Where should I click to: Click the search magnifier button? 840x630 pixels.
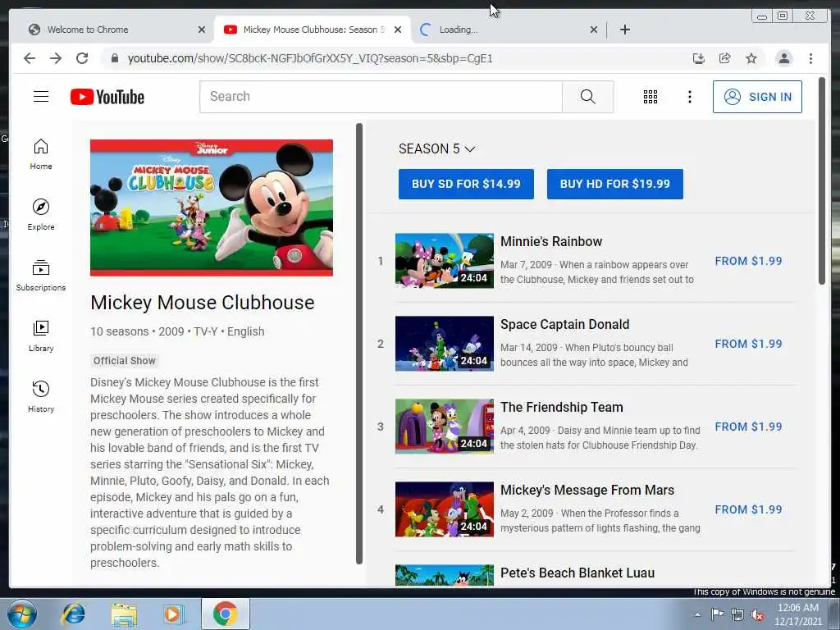587,97
